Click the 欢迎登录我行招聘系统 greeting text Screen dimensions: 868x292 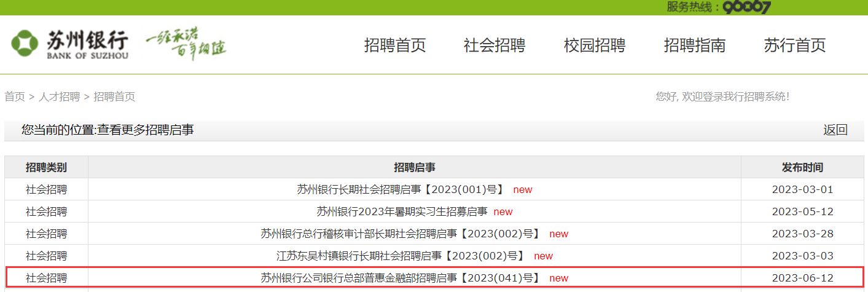(722, 97)
